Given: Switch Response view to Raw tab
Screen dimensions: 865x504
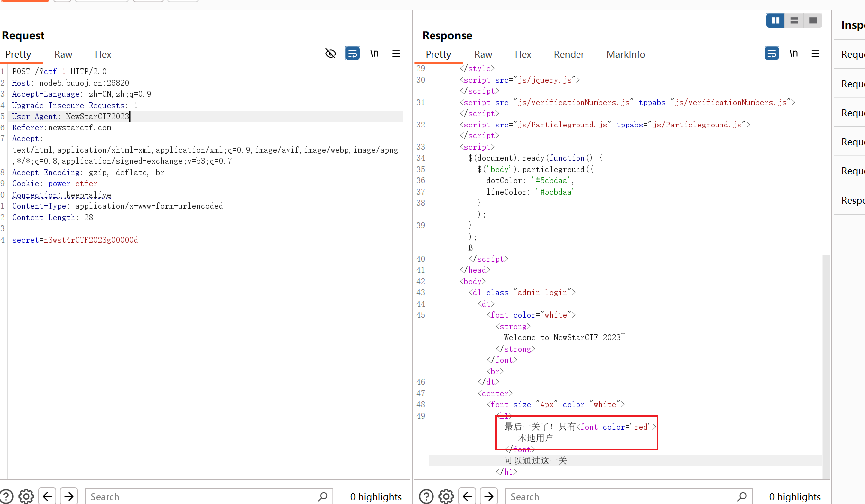Looking at the screenshot, I should pos(483,54).
